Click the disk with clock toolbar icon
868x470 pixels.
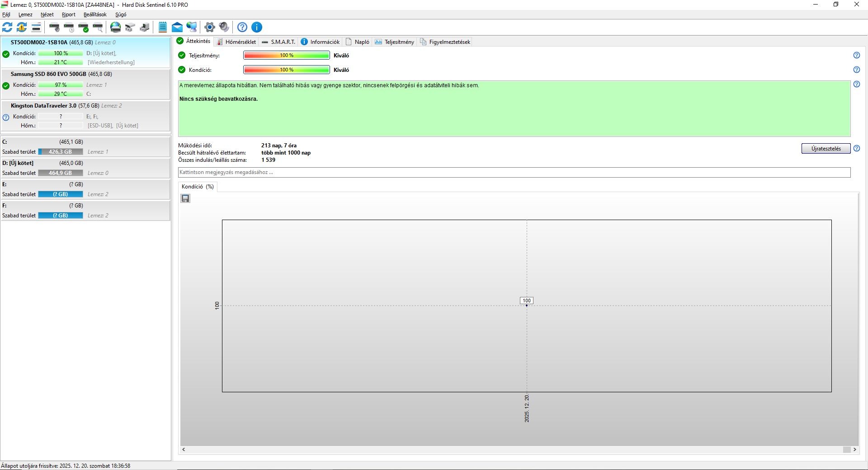(x=69, y=27)
